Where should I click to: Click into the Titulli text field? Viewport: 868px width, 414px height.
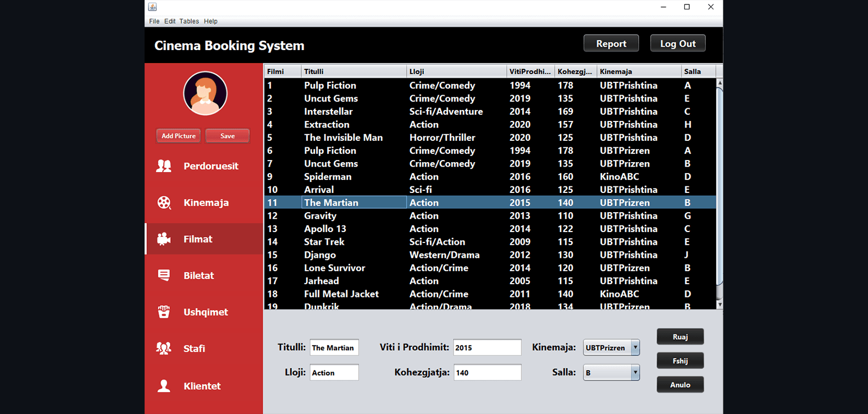pyautogui.click(x=334, y=348)
